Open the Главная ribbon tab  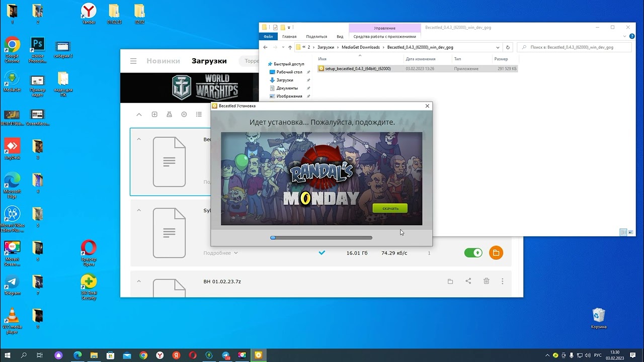289,36
